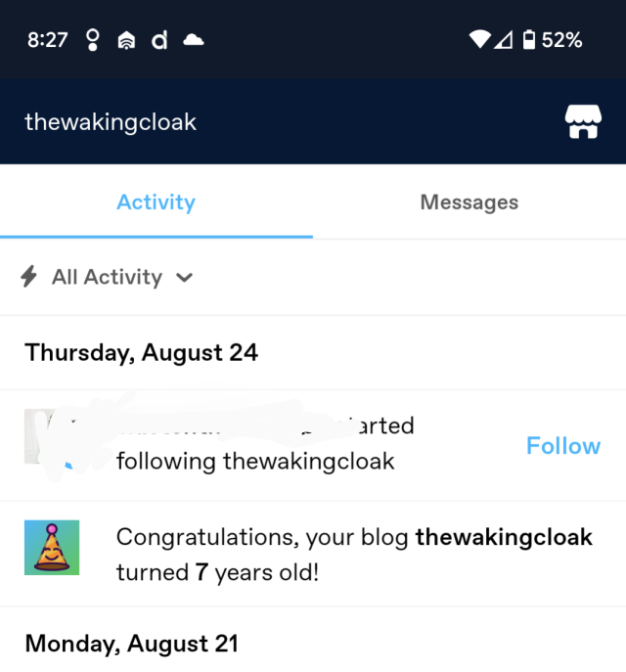Tap the 'd' app notification icon
The width and height of the screenshot is (626, 672).
pos(159,40)
